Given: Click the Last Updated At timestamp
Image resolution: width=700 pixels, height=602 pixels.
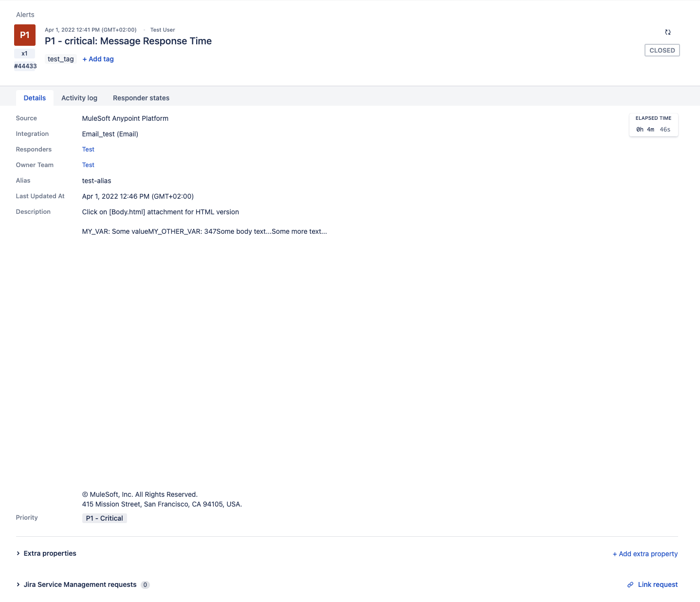Looking at the screenshot, I should (x=138, y=196).
